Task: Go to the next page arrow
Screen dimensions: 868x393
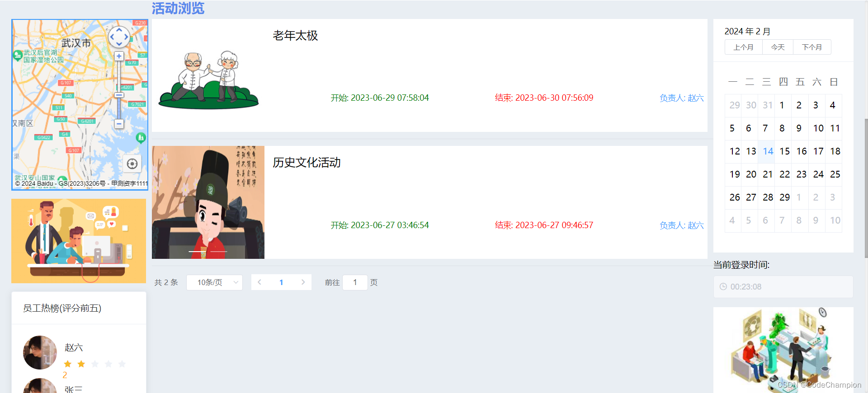Action: click(x=303, y=282)
